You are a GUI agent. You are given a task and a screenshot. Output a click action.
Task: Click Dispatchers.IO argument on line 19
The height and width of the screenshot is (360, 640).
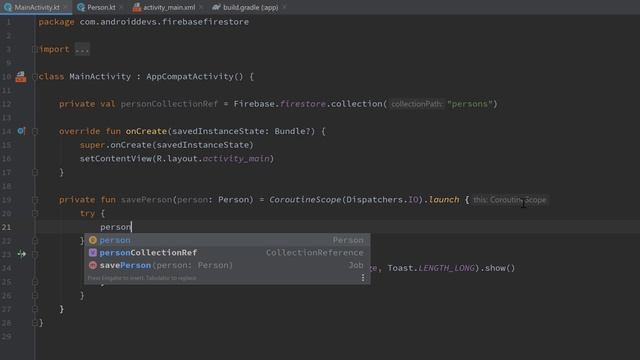tap(382, 200)
